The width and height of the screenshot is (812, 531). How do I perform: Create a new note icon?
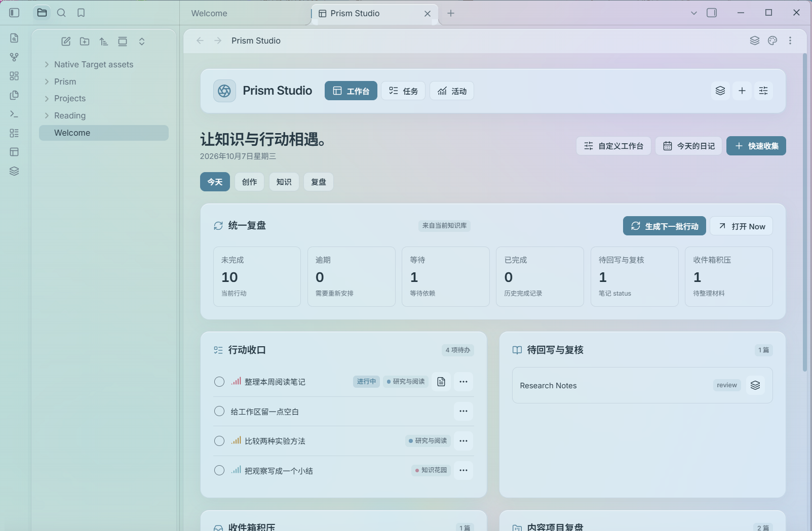point(66,42)
